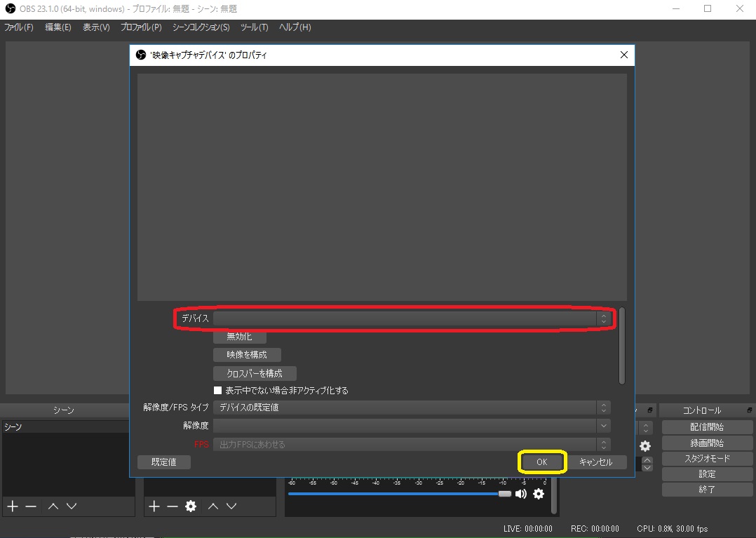Toggle 表示中でない場合非アクティブ化する checkbox
The image size is (756, 538).
[x=218, y=391]
